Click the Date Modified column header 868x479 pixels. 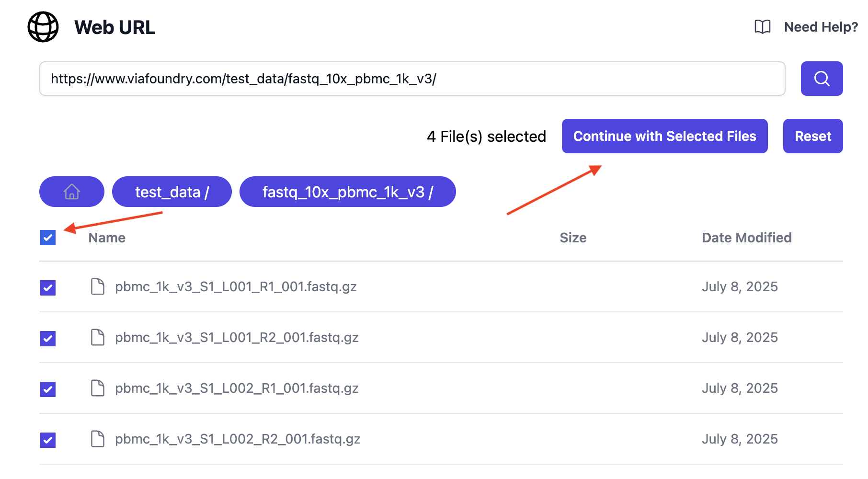747,238
